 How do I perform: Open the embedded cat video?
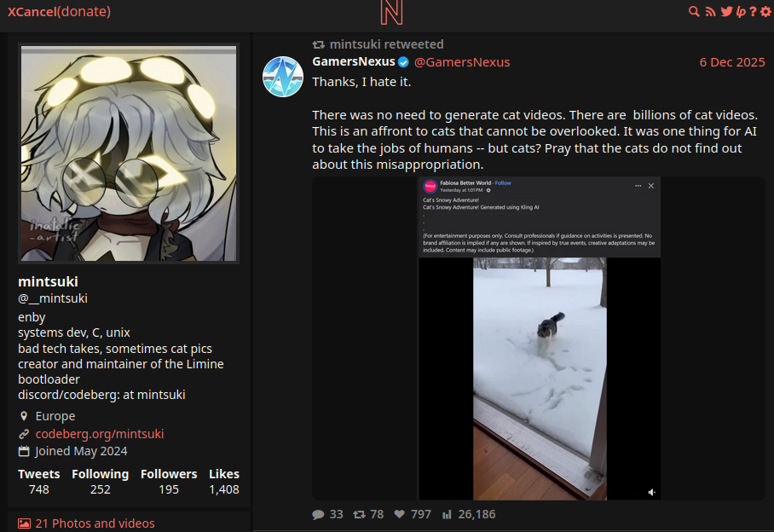[539, 338]
